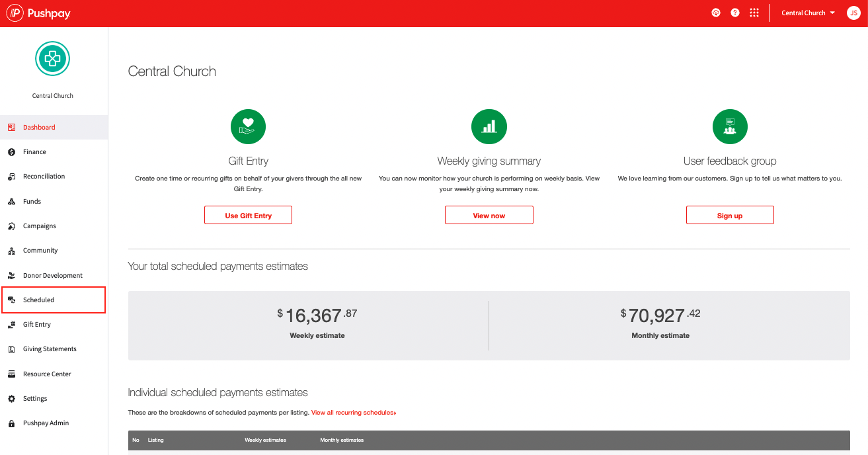This screenshot has width=868, height=455.
Task: Open Donor Development section
Action: [52, 276]
